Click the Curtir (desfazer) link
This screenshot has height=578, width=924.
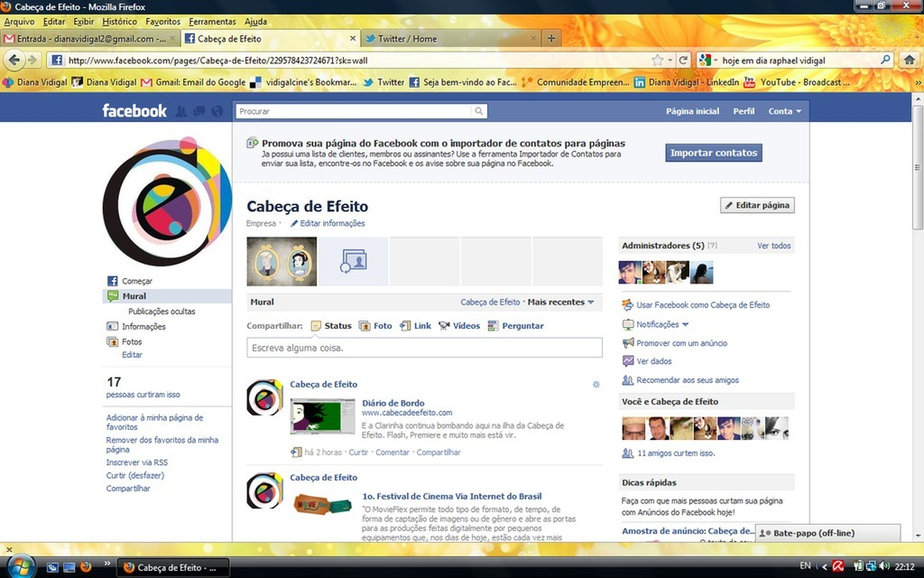135,475
